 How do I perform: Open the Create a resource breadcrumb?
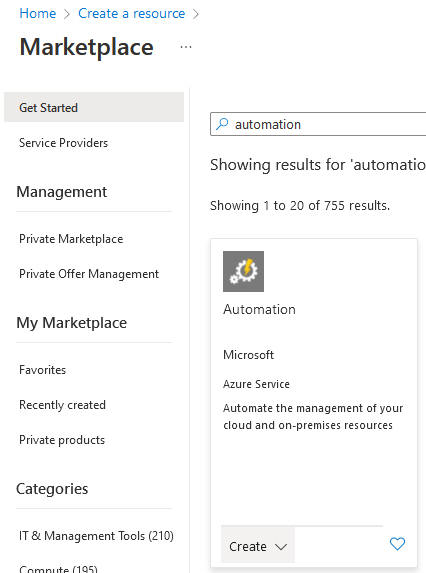132,14
